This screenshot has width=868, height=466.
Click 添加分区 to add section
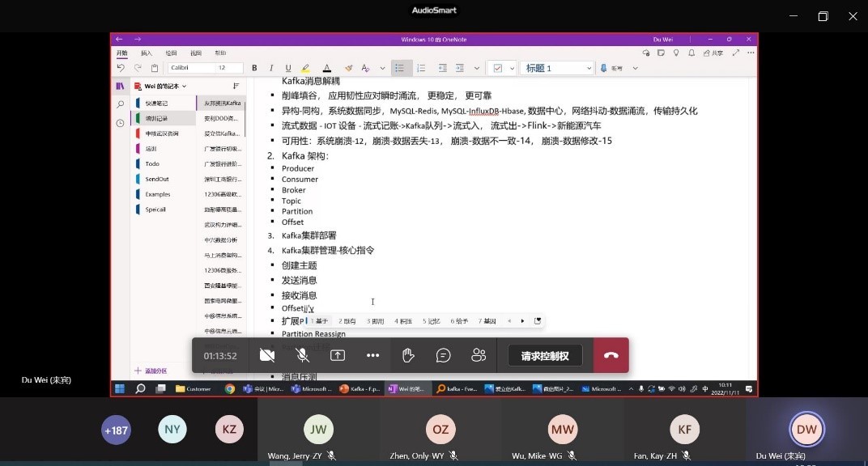point(151,371)
